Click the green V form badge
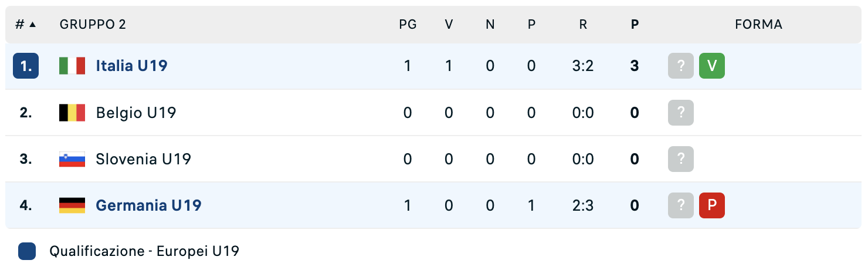The image size is (868, 270). tap(712, 66)
